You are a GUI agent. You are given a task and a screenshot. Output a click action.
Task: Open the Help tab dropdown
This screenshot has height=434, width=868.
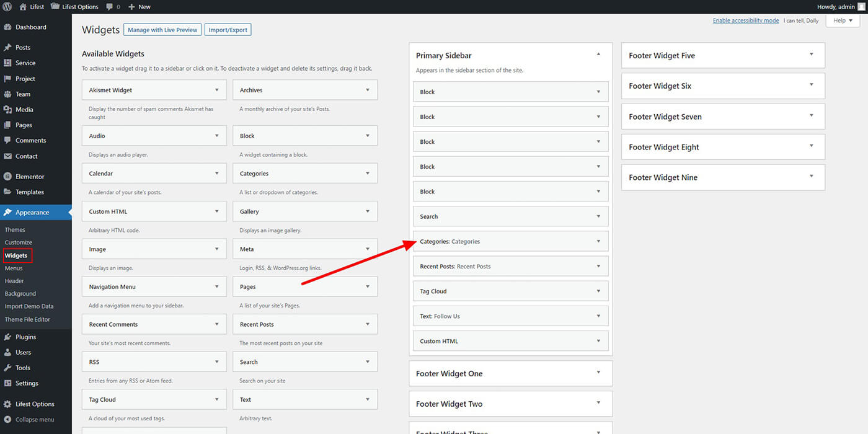(x=843, y=20)
